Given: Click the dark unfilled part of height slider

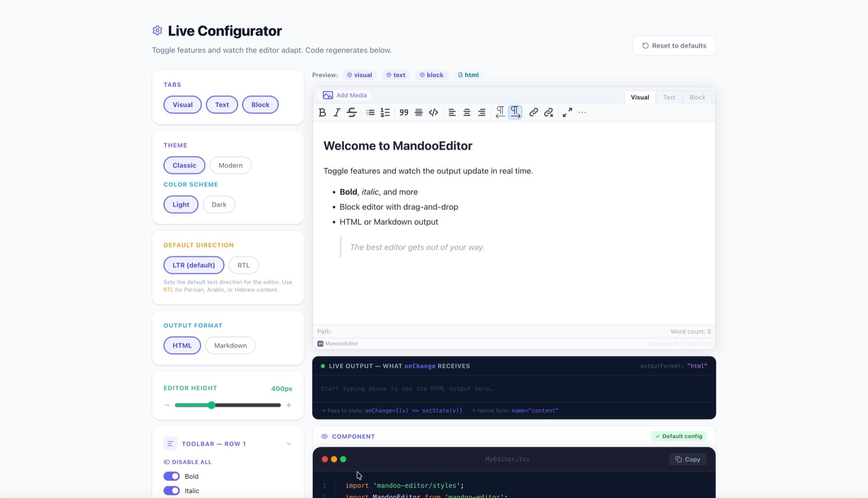Looking at the screenshot, I should tap(248, 405).
